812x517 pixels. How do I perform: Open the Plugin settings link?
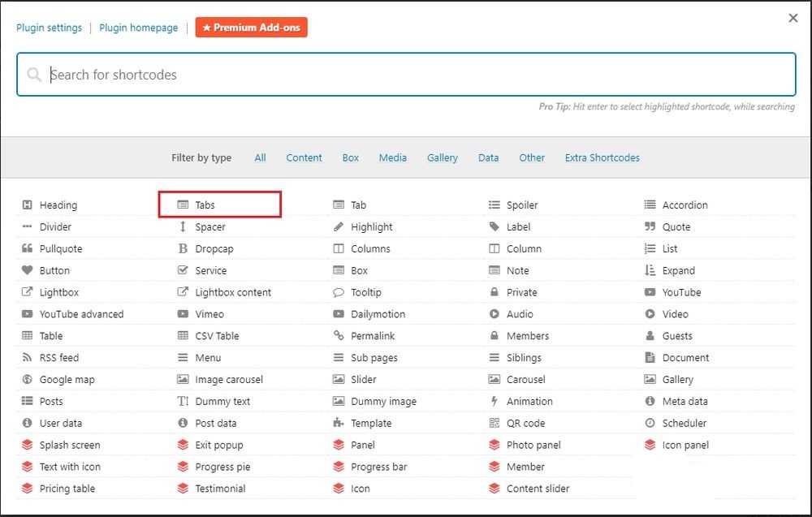[x=49, y=28]
